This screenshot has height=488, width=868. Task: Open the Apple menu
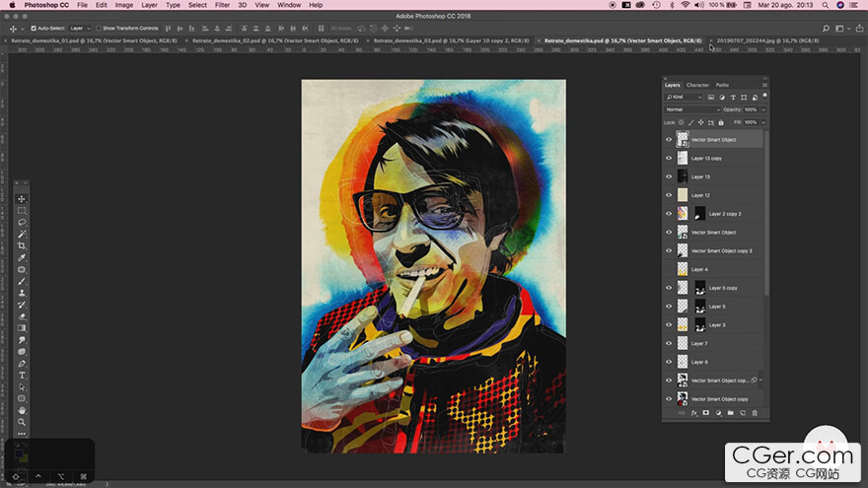coord(12,5)
